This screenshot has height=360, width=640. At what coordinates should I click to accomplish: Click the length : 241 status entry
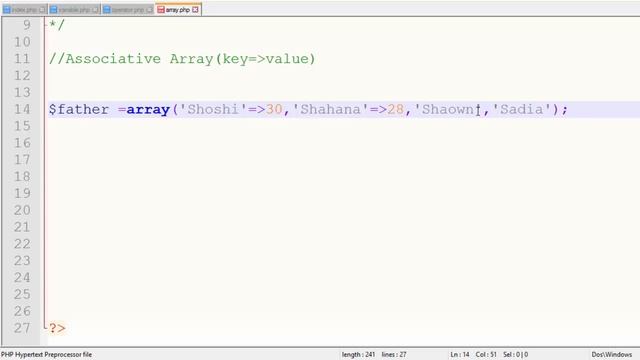coord(358,355)
